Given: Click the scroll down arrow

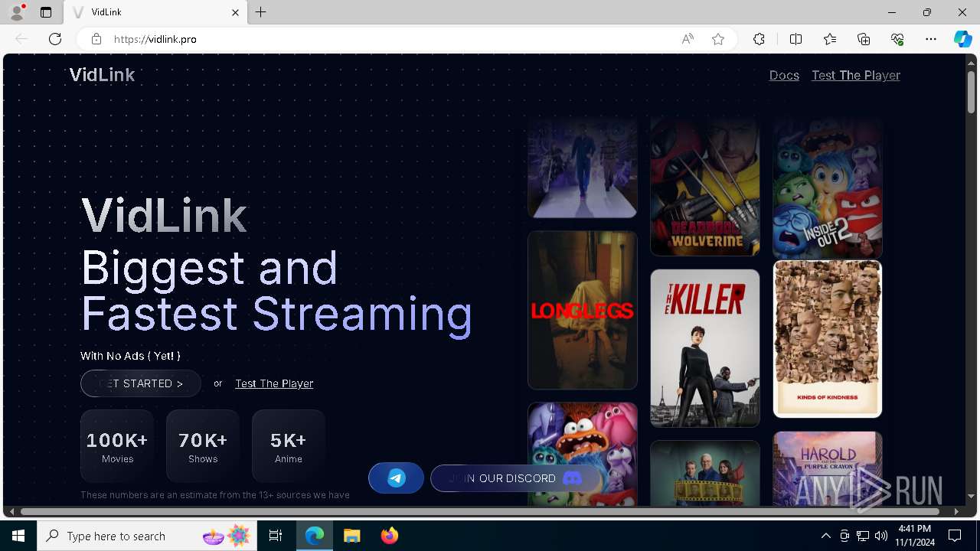Looking at the screenshot, I should coord(971,497).
